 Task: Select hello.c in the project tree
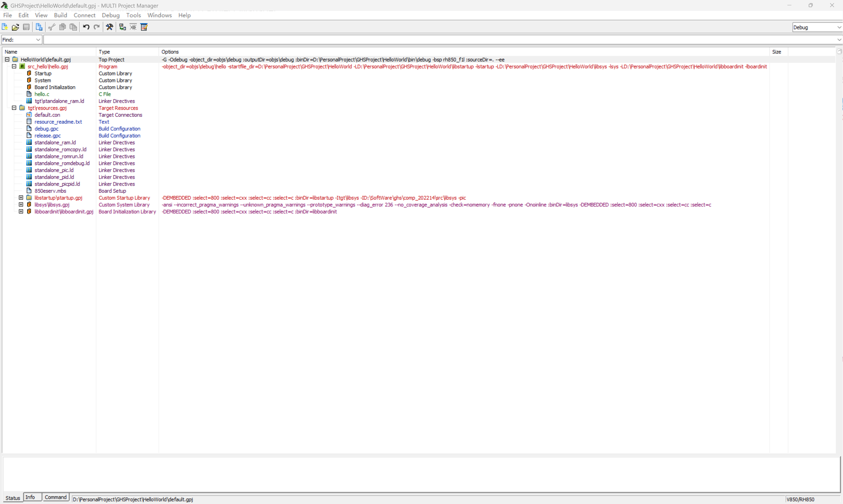click(x=42, y=94)
